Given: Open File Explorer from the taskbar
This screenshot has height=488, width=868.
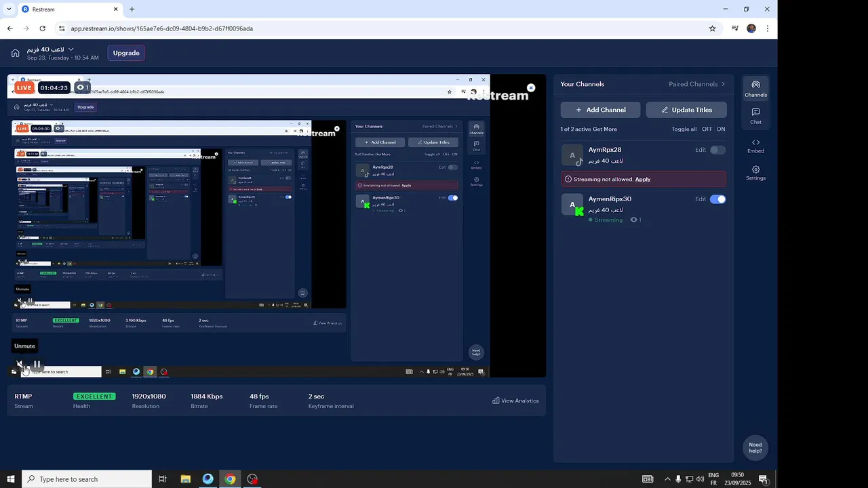Looking at the screenshot, I should [x=185, y=479].
